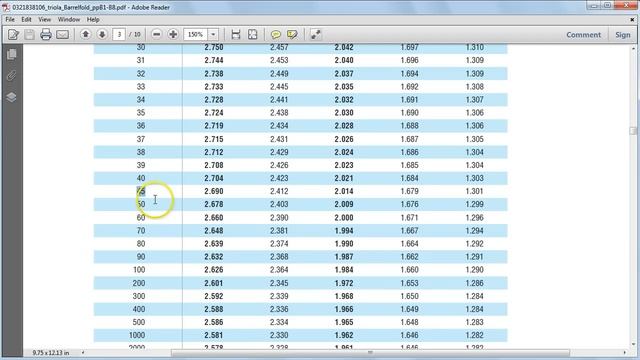The width and height of the screenshot is (640, 360).
Task: Click horizontal scrollbar right arrow
Action: [624, 353]
